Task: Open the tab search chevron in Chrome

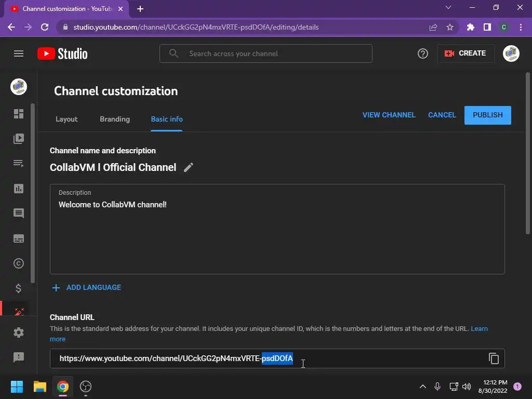Action: [x=448, y=7]
